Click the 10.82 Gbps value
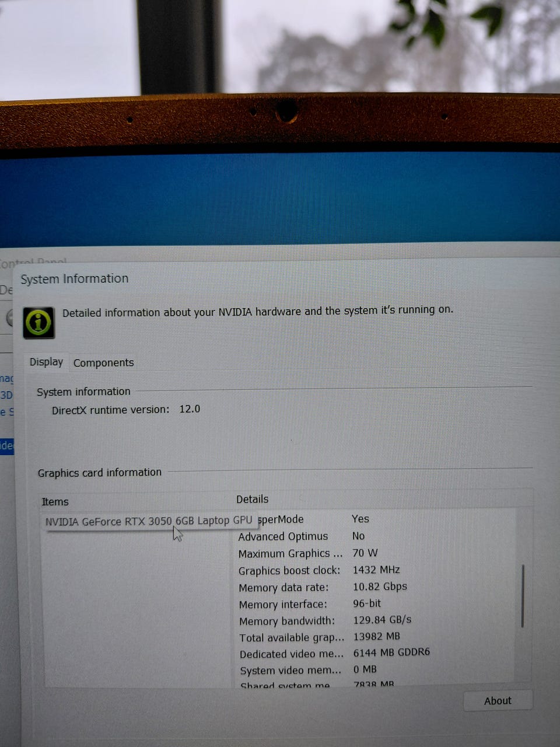Screen dimensions: 560x747 click(380, 586)
